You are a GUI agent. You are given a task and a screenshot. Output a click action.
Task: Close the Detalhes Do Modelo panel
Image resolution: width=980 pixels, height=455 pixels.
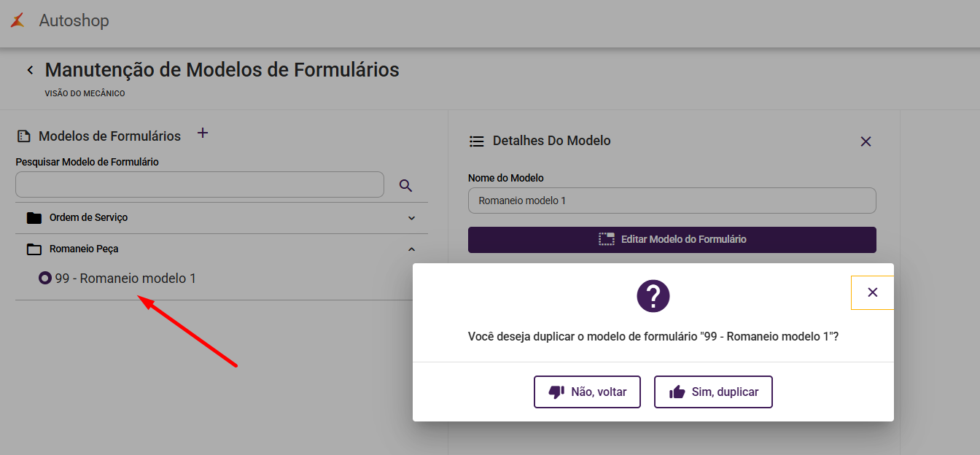pyautogui.click(x=866, y=141)
